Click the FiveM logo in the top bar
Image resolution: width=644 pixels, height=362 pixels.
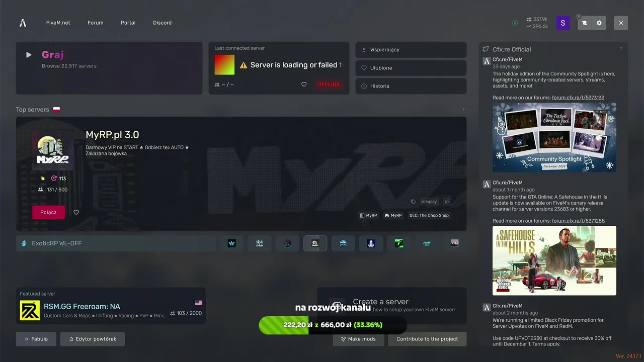23,23
